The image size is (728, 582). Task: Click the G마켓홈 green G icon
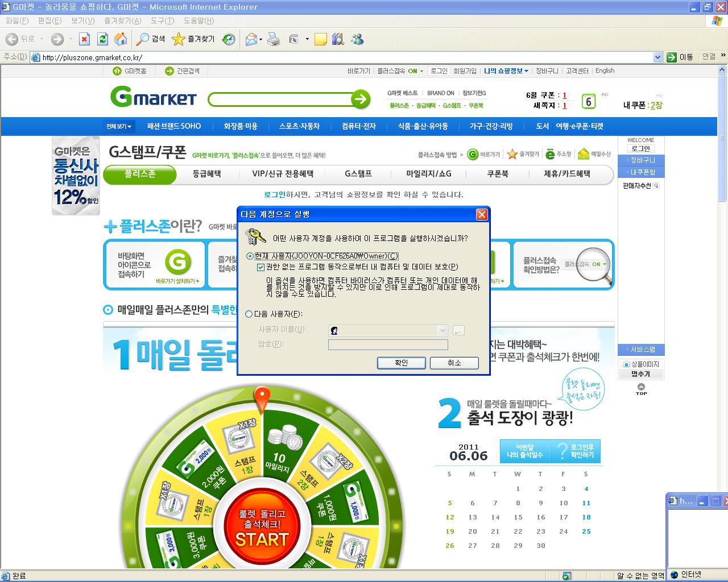point(117,71)
